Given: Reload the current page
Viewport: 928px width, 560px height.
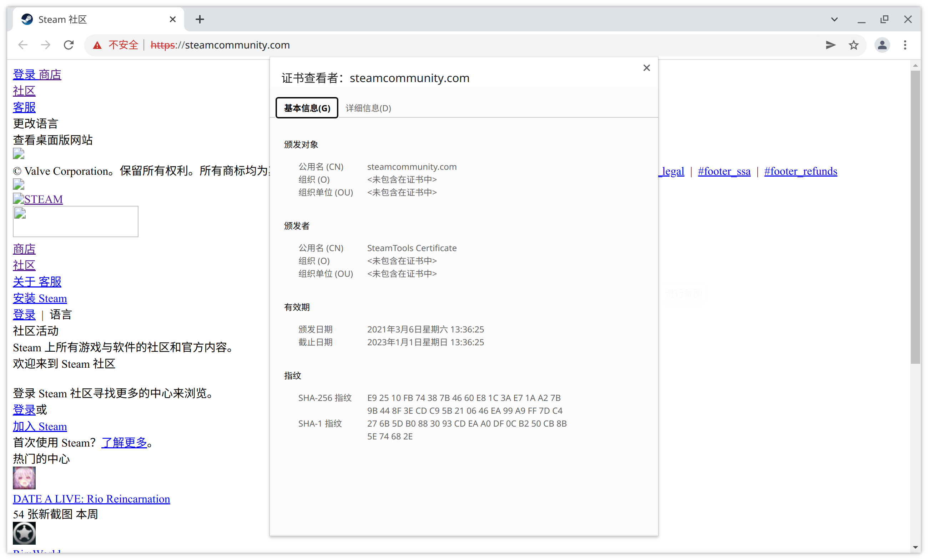Looking at the screenshot, I should [x=69, y=45].
